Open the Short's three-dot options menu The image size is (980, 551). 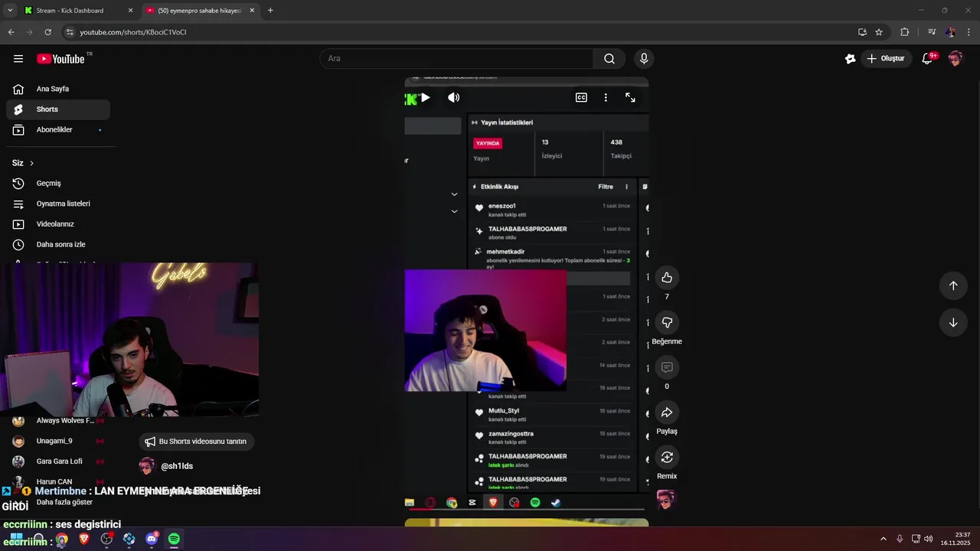pyautogui.click(x=606, y=97)
